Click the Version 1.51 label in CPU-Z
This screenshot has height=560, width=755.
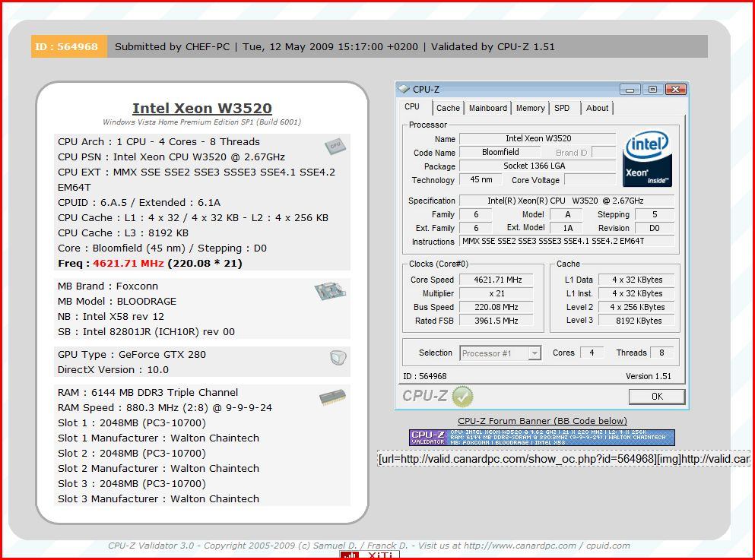point(648,376)
